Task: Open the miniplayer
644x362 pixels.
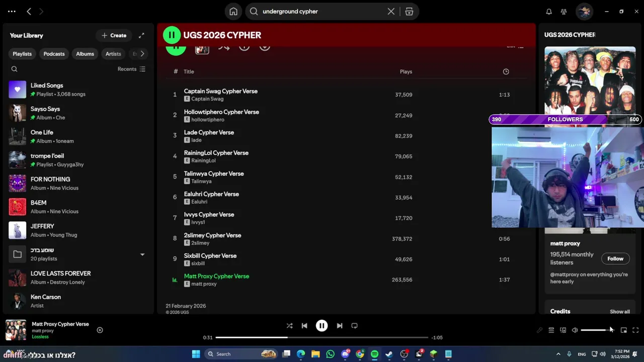Action: [x=624, y=330]
